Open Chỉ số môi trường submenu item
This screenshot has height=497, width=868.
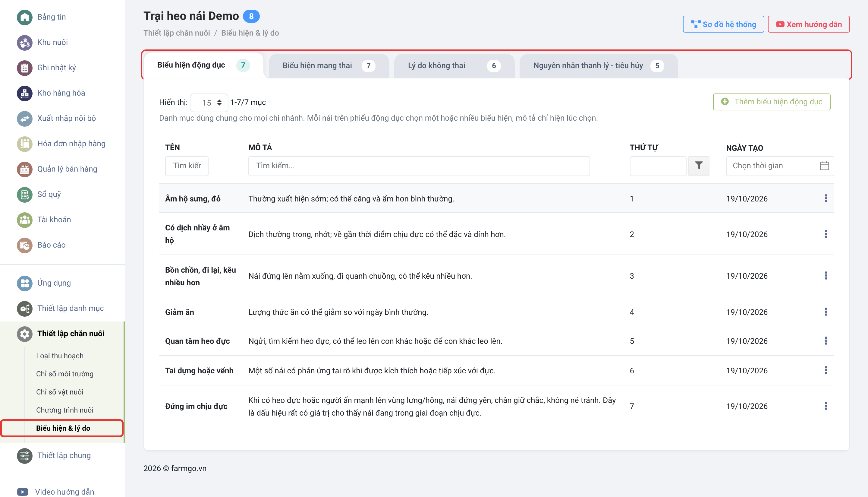65,374
